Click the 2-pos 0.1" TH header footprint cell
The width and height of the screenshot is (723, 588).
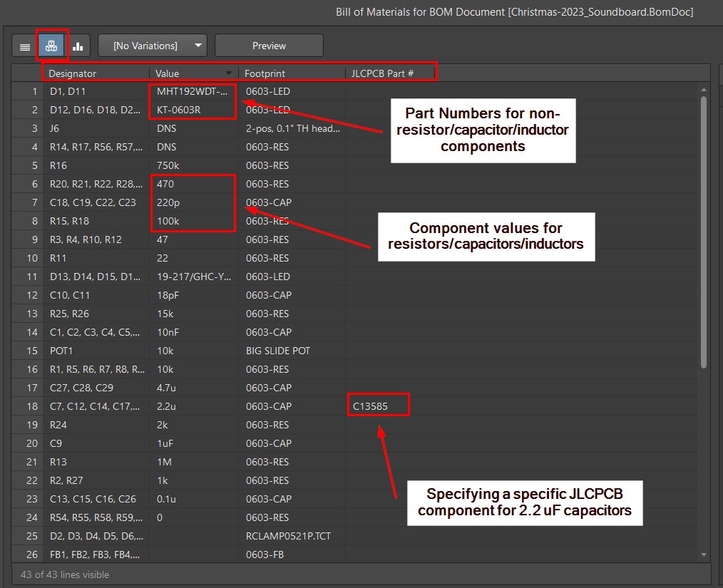(x=292, y=128)
